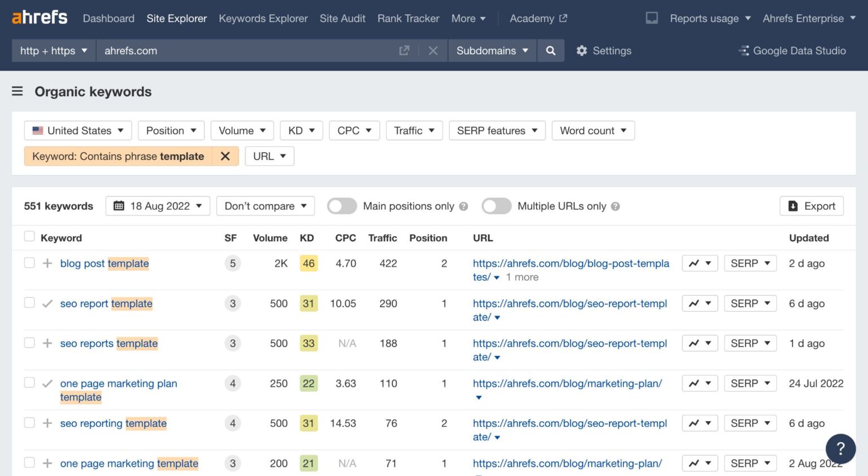Check the select-all checkbox in table header
Screen dimensions: 868x476
coord(29,236)
